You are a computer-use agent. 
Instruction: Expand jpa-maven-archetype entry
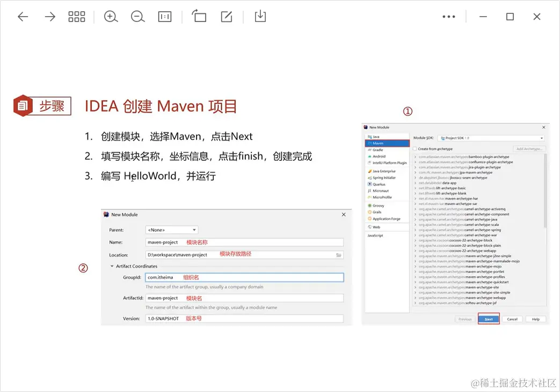(415, 172)
